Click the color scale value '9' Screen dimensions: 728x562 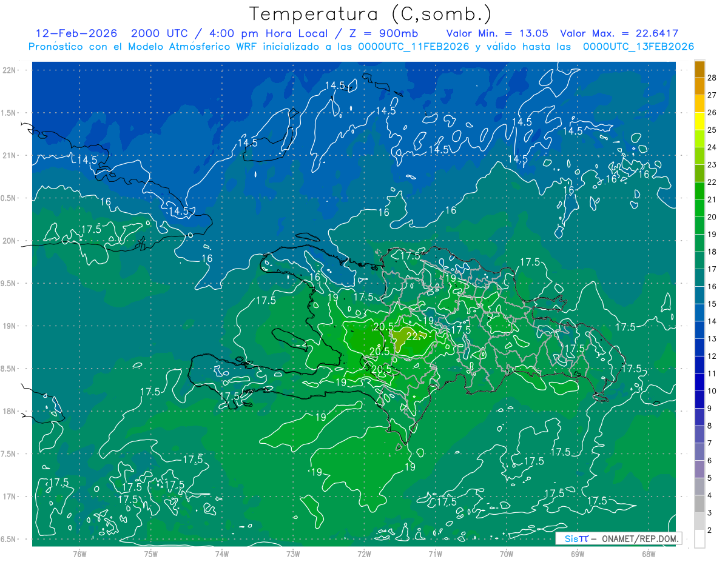click(x=710, y=409)
